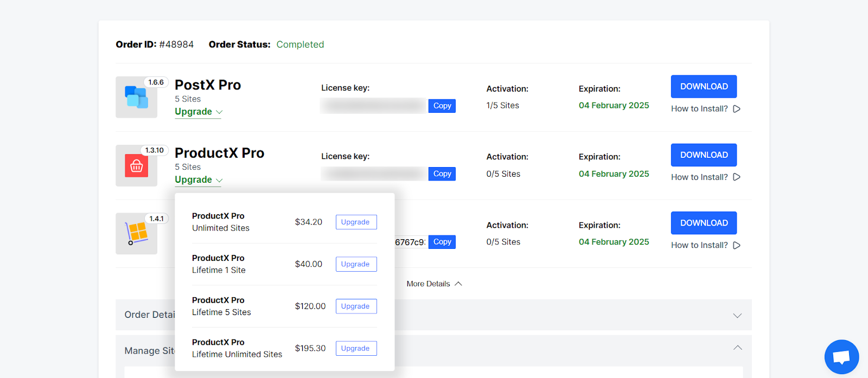Click the $40.00 price
The image size is (868, 378).
[309, 264]
